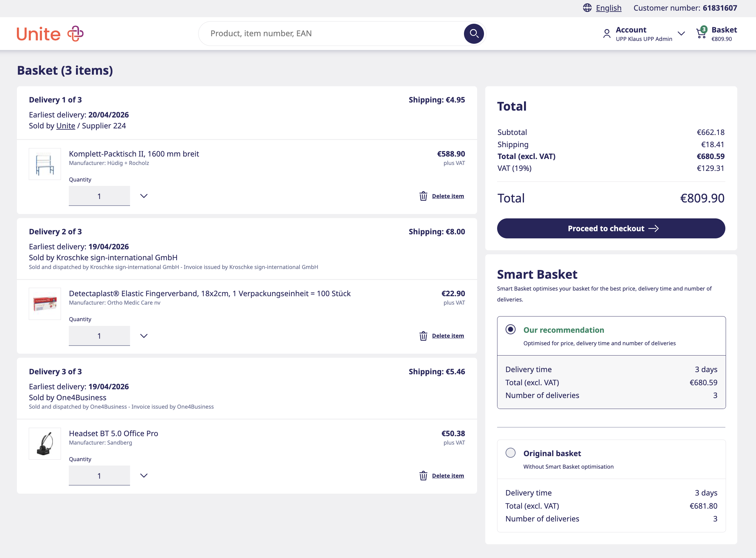The width and height of the screenshot is (756, 558).
Task: Click earliest delivery date 20/04/2026
Action: pos(108,115)
